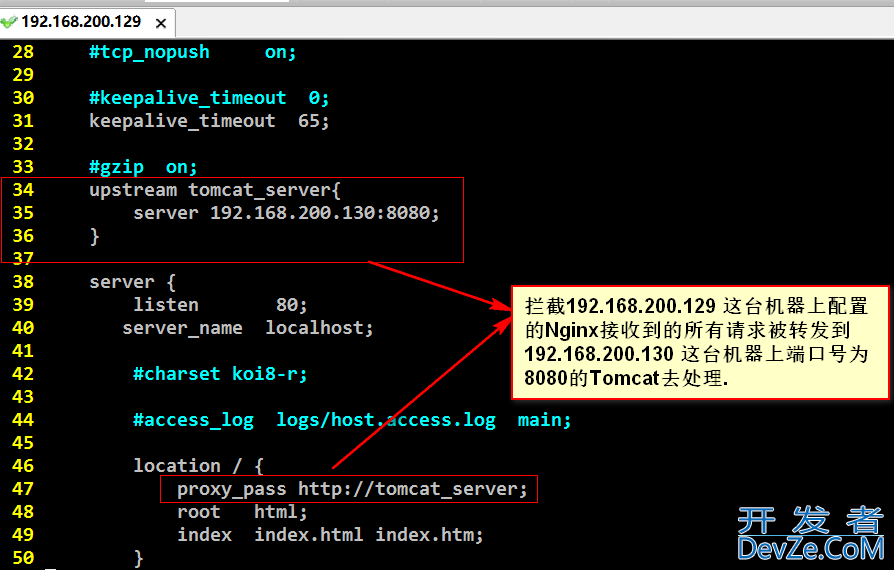The image size is (894, 570).
Task: Click line number 47
Action: (x=23, y=489)
